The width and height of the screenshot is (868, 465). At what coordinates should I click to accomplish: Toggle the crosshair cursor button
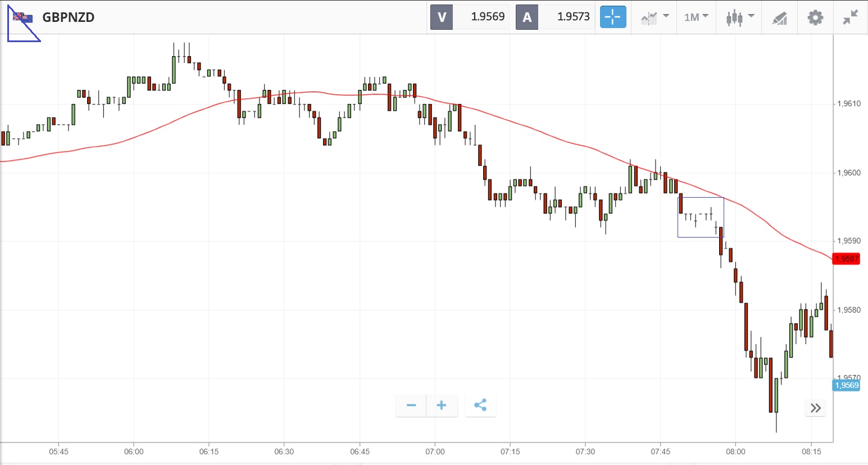tap(612, 17)
